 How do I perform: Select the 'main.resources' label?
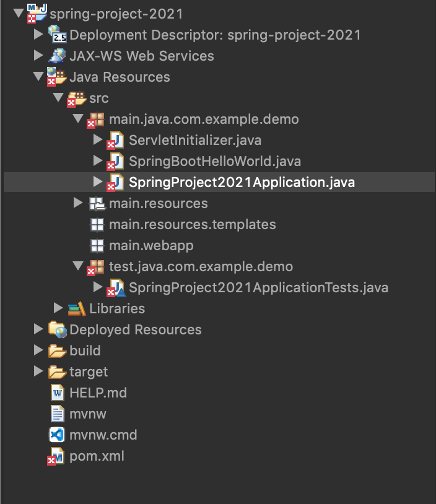[x=159, y=204]
